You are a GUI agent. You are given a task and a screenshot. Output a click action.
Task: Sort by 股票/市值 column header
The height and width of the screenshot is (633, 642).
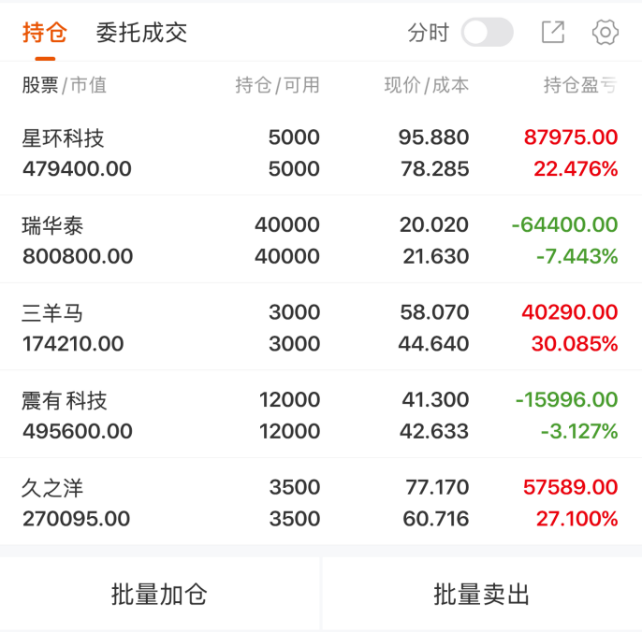click(x=64, y=85)
